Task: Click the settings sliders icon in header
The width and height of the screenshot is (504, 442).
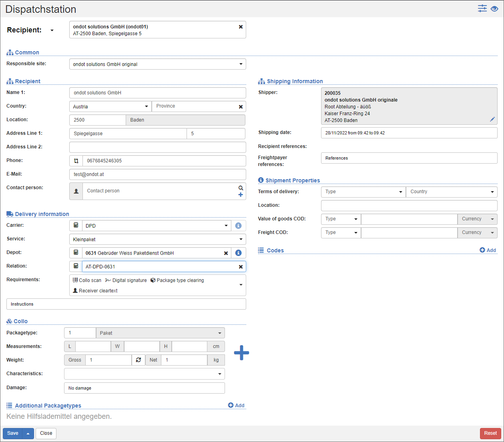Action: [x=482, y=8]
